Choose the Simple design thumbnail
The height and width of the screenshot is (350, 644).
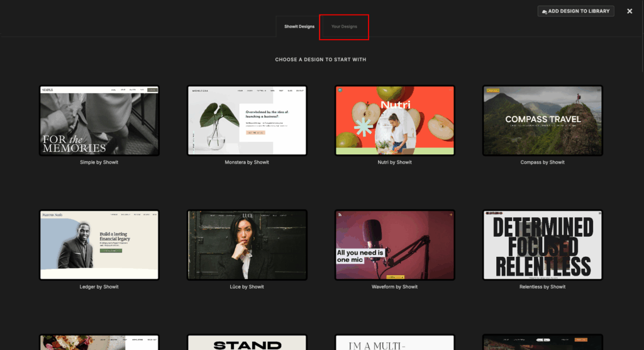(x=99, y=120)
